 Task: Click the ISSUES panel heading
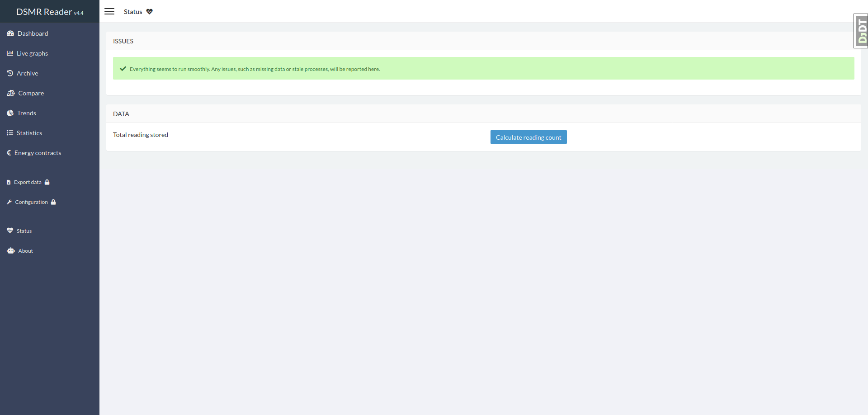(123, 41)
